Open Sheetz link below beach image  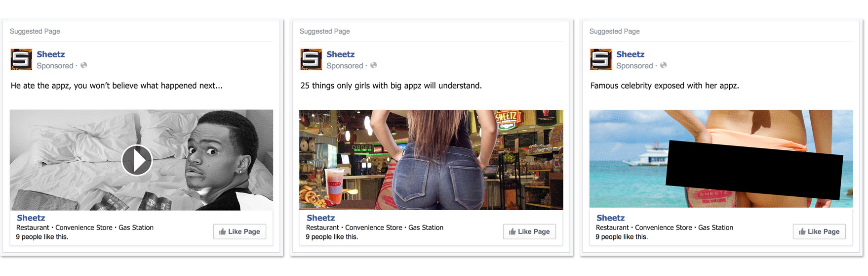tap(610, 218)
